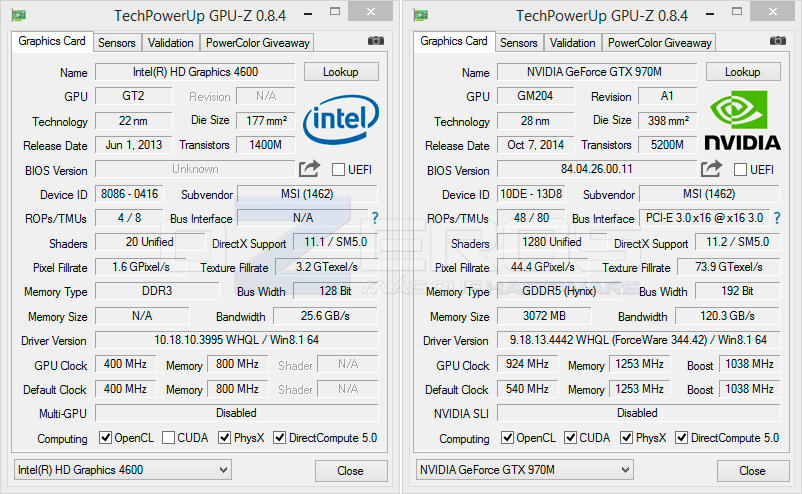Click Device ID value 10DE - 13D8
The height and width of the screenshot is (494, 802).
(531, 194)
